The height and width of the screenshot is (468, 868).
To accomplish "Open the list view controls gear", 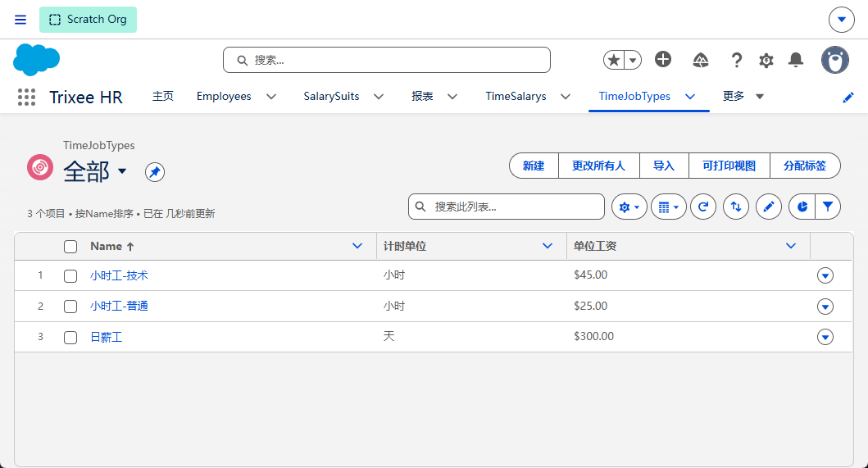I will pyautogui.click(x=629, y=207).
